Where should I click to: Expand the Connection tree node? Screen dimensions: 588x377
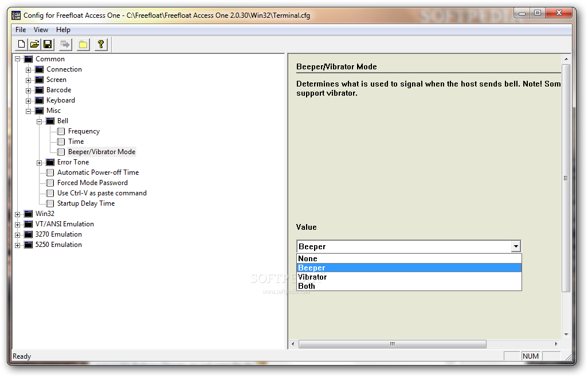28,70
